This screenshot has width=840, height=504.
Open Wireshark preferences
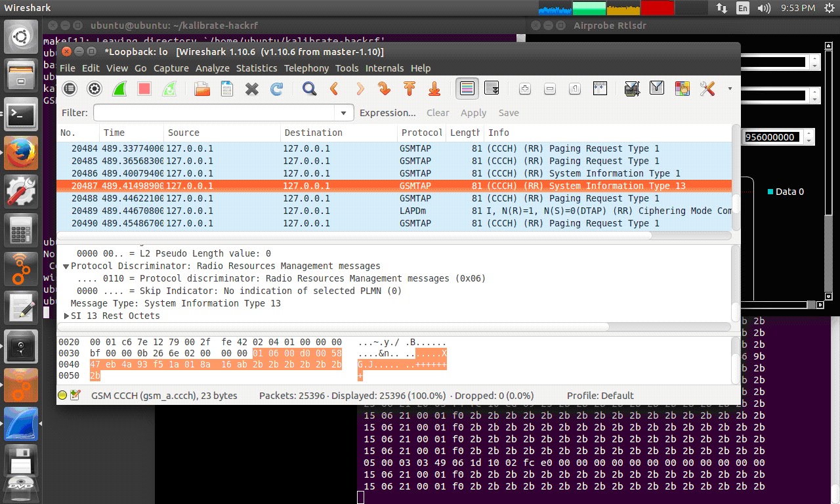[707, 89]
